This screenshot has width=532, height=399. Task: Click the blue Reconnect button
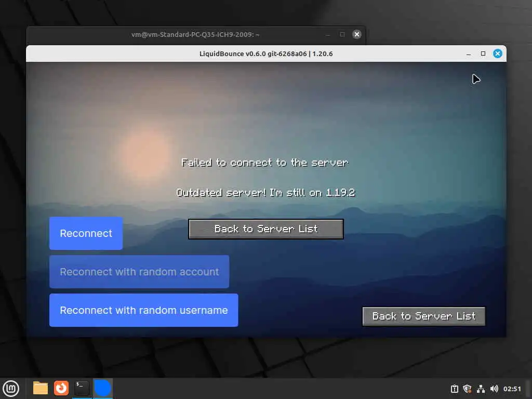pyautogui.click(x=86, y=233)
